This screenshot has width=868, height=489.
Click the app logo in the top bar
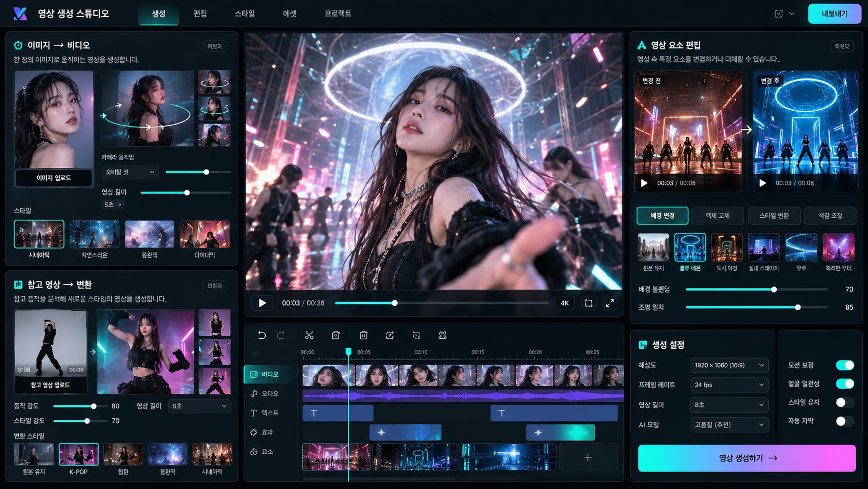click(20, 14)
